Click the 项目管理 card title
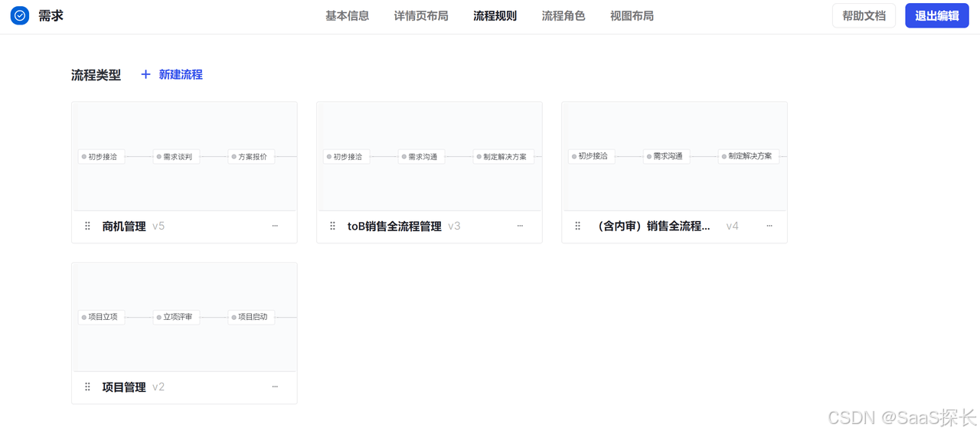Screen dimensions: 980x434 (x=124, y=387)
